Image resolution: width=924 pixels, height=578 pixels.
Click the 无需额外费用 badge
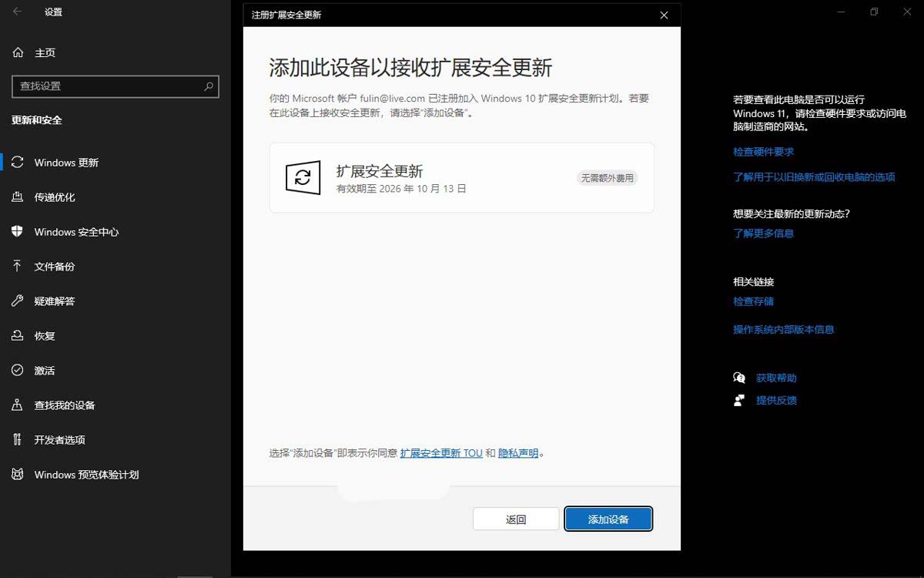[608, 178]
